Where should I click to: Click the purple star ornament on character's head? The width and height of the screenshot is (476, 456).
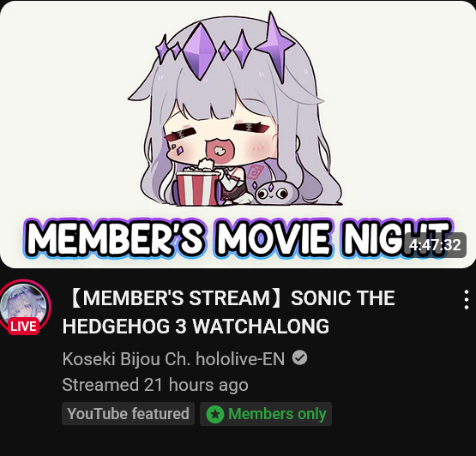coord(275,45)
